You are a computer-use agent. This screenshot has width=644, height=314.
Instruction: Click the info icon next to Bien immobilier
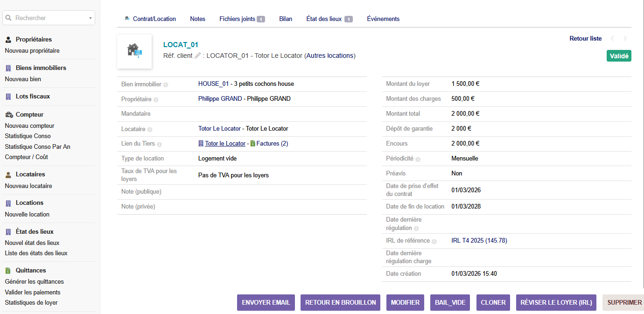(166, 85)
